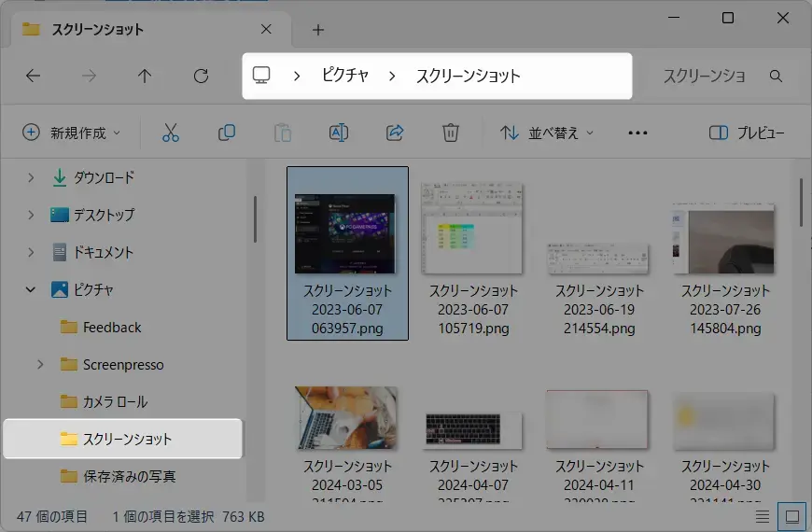Expand the ドキュメント tree node
Screen dimensions: 812x532
(x=31, y=252)
